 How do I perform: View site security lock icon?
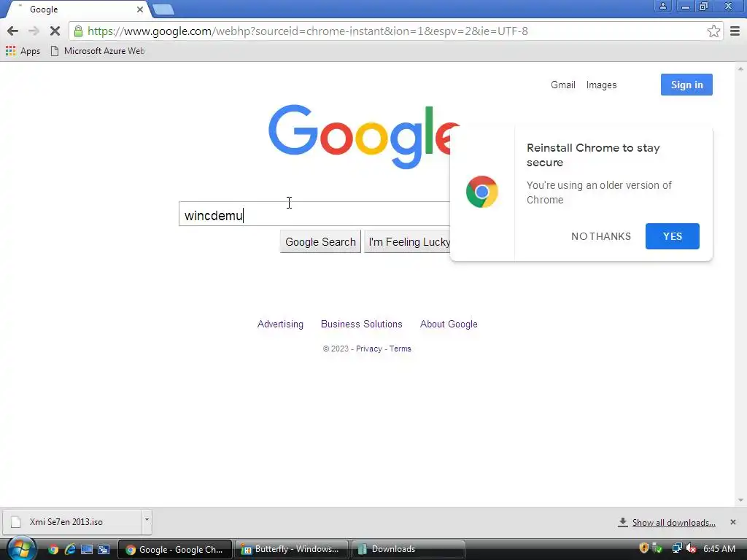click(x=78, y=31)
